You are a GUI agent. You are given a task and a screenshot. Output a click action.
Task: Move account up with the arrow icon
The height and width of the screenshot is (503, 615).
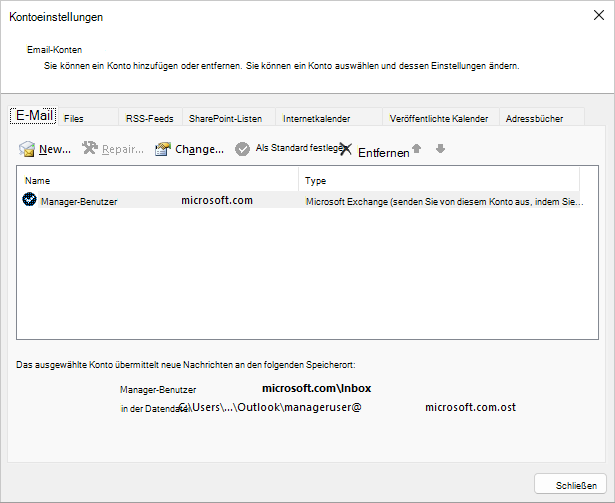point(417,148)
